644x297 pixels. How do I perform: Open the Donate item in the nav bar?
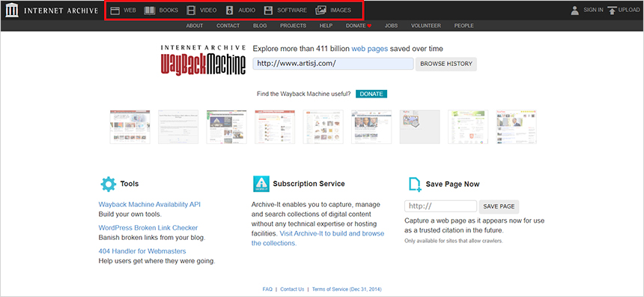356,25
